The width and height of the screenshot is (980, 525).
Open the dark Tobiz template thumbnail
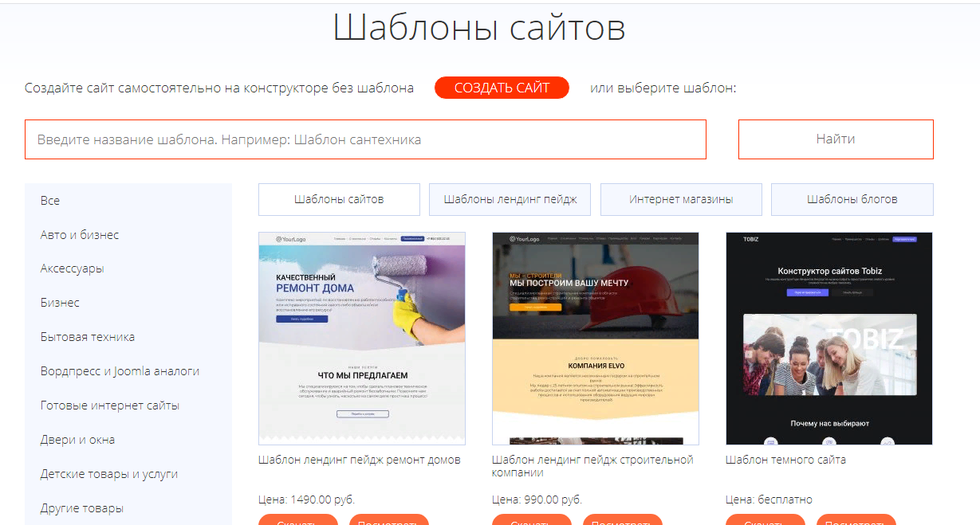tap(829, 338)
